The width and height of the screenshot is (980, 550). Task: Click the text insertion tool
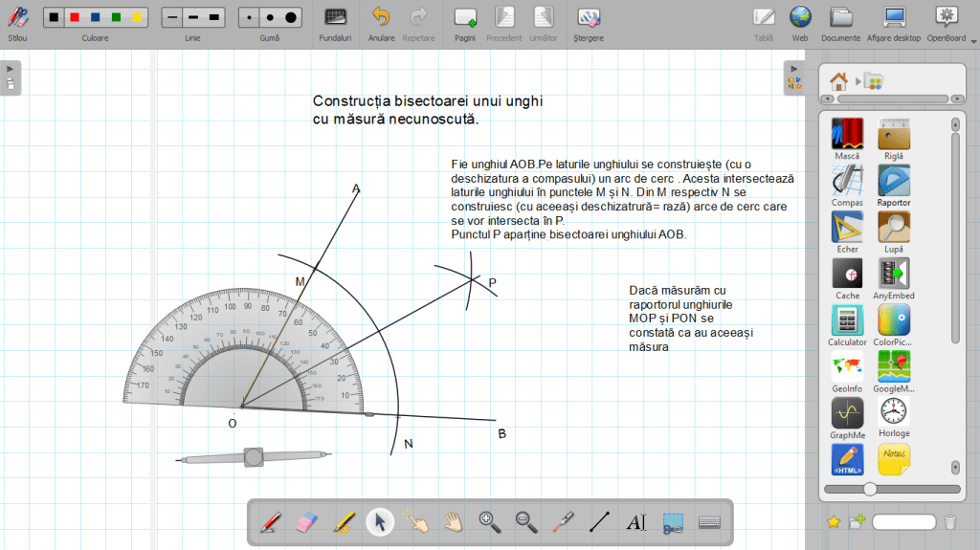(x=635, y=522)
